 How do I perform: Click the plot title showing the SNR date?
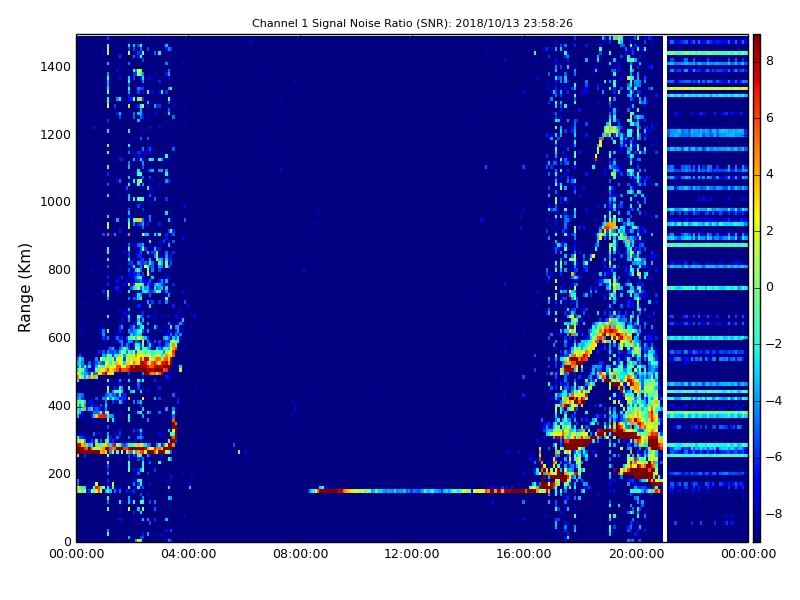(412, 23)
